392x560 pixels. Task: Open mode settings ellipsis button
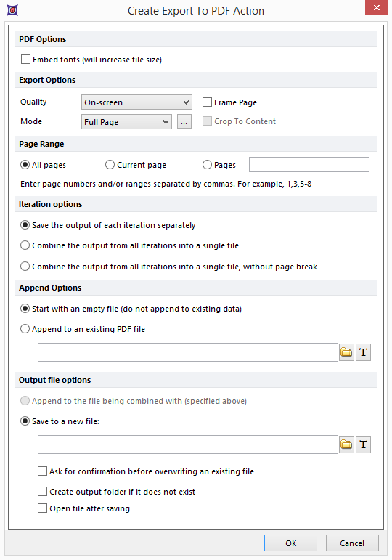click(x=184, y=122)
